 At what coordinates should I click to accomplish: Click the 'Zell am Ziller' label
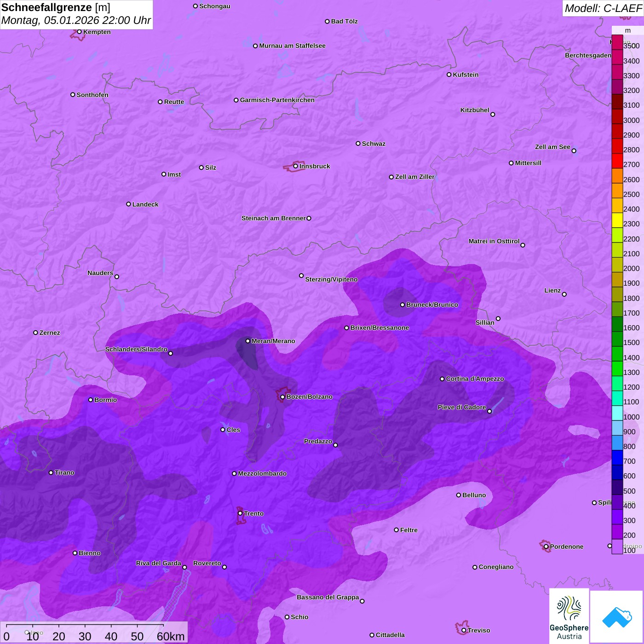coord(415,177)
